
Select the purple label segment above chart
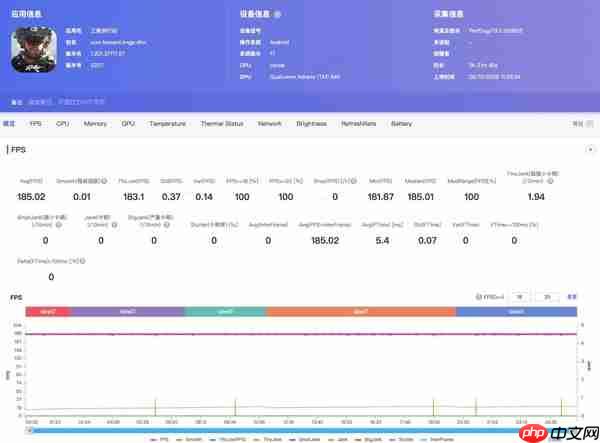tap(127, 312)
